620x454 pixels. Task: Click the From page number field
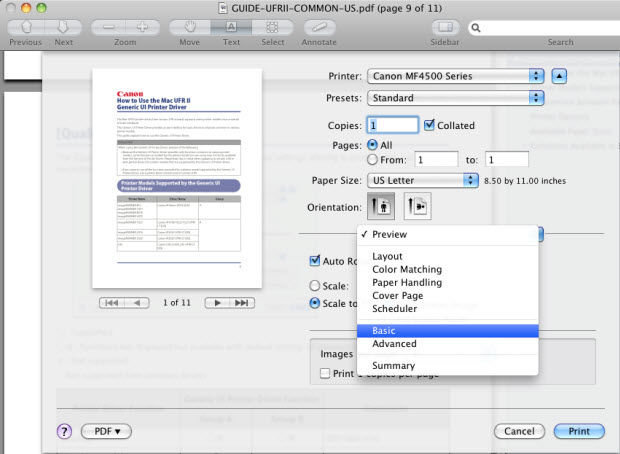(x=436, y=160)
